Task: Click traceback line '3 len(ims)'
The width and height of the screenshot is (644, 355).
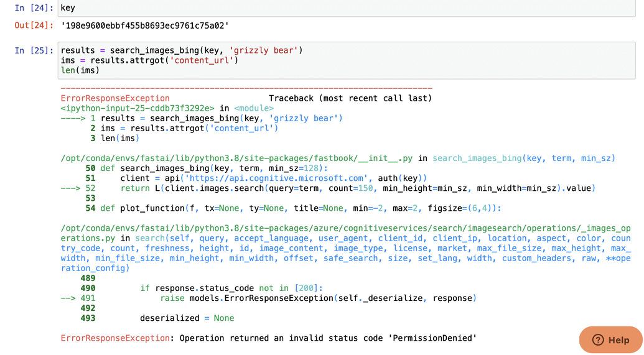Action: [x=115, y=138]
